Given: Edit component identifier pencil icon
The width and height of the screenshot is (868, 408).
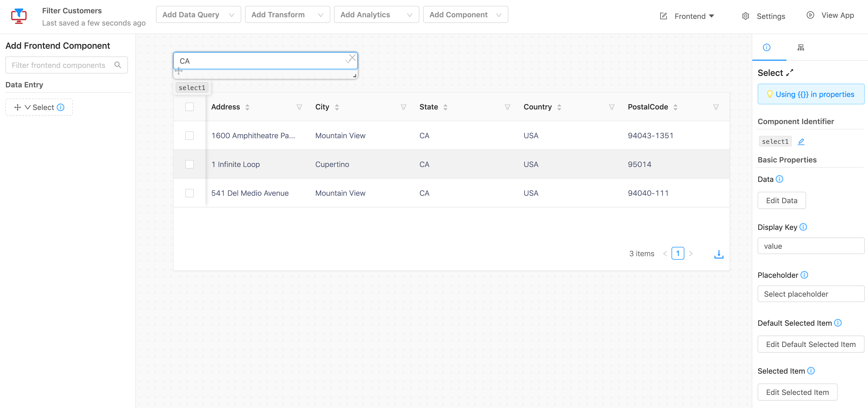Looking at the screenshot, I should (x=801, y=142).
